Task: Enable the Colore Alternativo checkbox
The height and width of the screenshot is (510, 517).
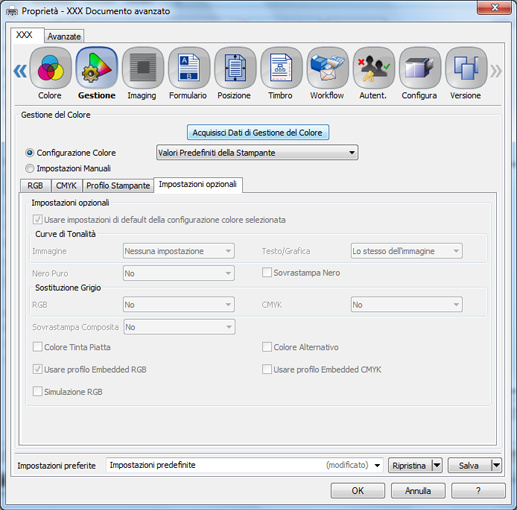Action: (267, 347)
